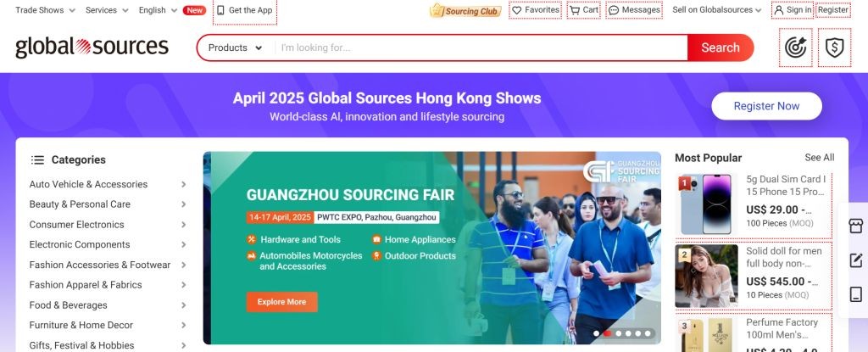Screen dimensions: 868x352
Task: Expand Sell on Globalsources menu
Action: pyautogui.click(x=717, y=10)
